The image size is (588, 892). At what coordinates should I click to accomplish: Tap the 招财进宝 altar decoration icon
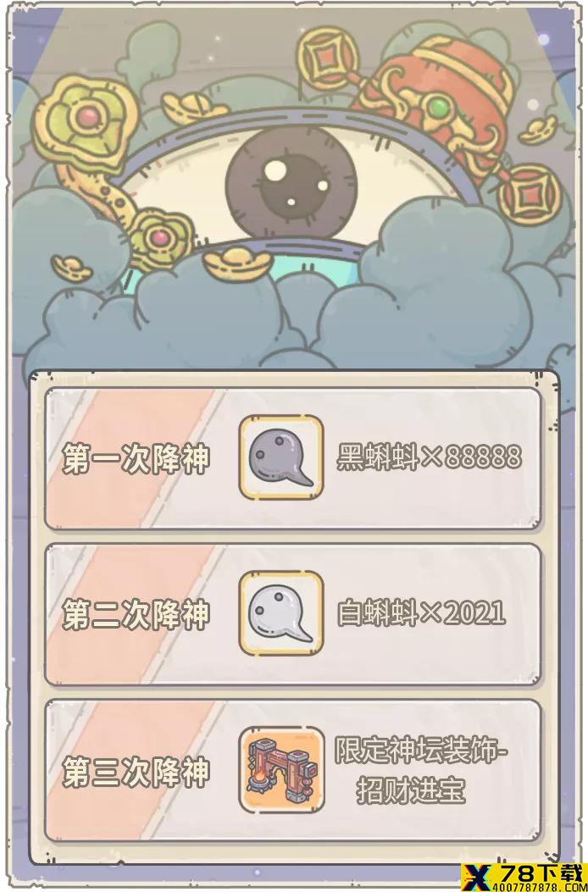click(x=280, y=770)
